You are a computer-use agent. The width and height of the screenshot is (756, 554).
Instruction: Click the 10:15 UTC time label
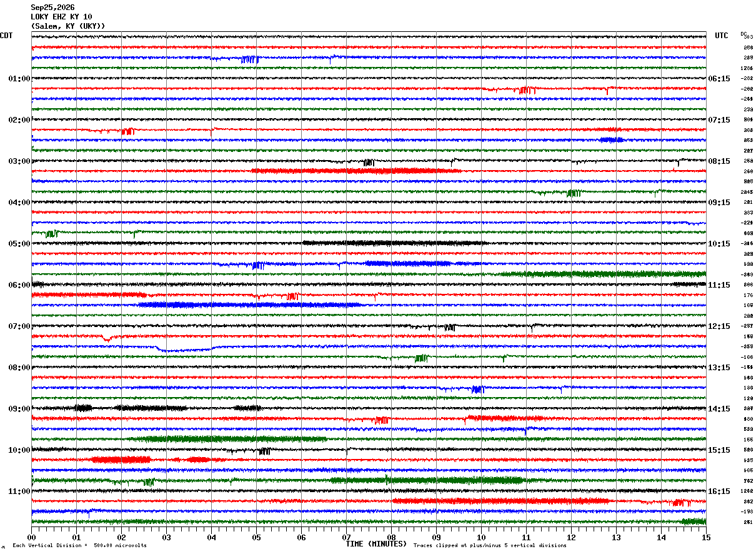tap(719, 244)
